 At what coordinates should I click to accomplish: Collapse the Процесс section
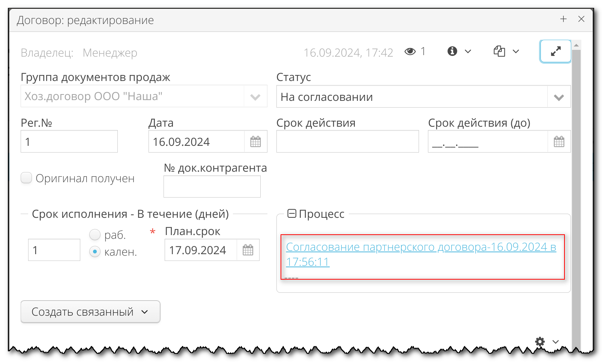click(x=291, y=214)
